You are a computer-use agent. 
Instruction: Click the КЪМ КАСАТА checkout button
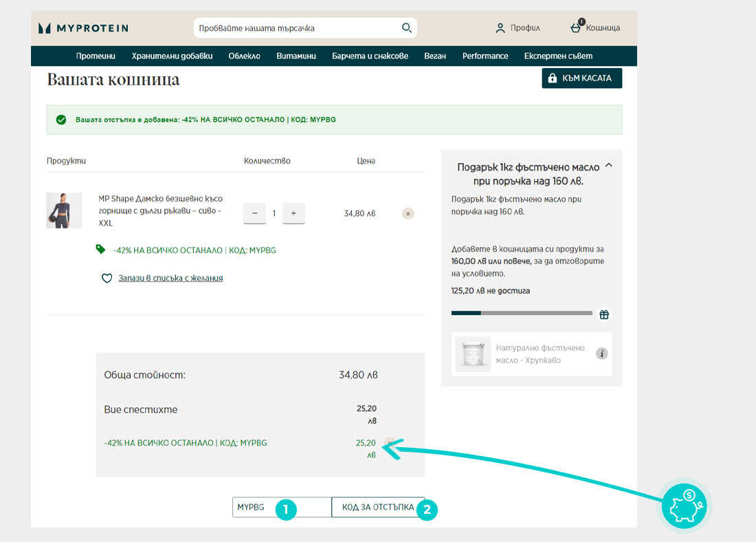point(582,78)
